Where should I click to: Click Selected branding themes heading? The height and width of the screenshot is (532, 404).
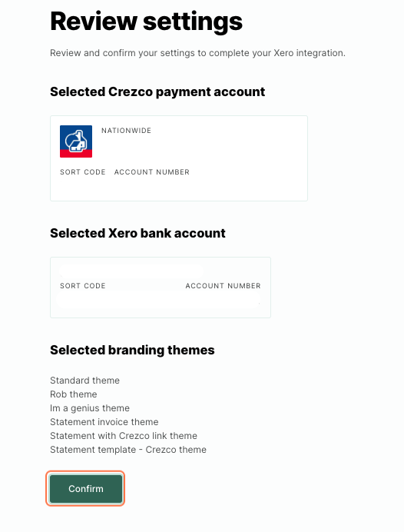(x=132, y=350)
